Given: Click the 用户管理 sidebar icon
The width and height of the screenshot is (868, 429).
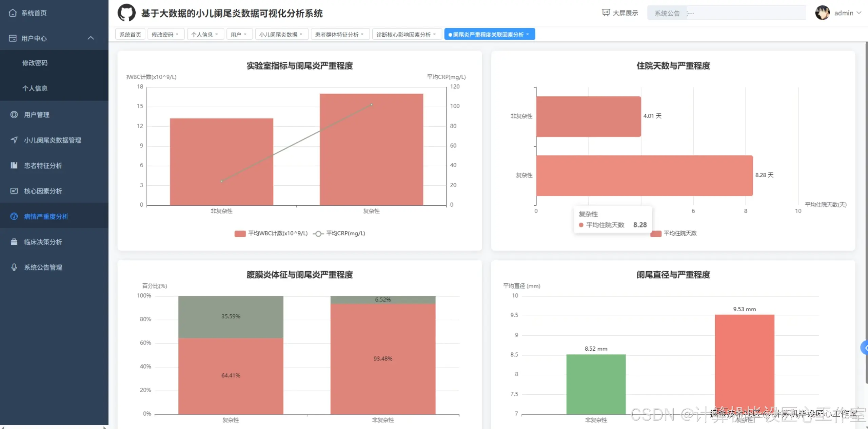Looking at the screenshot, I should tap(14, 115).
